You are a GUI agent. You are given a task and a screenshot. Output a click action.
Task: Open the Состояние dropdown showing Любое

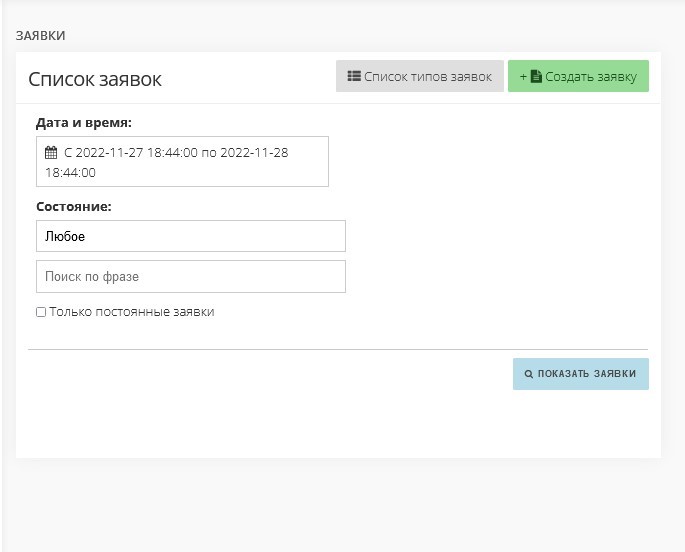[191, 236]
